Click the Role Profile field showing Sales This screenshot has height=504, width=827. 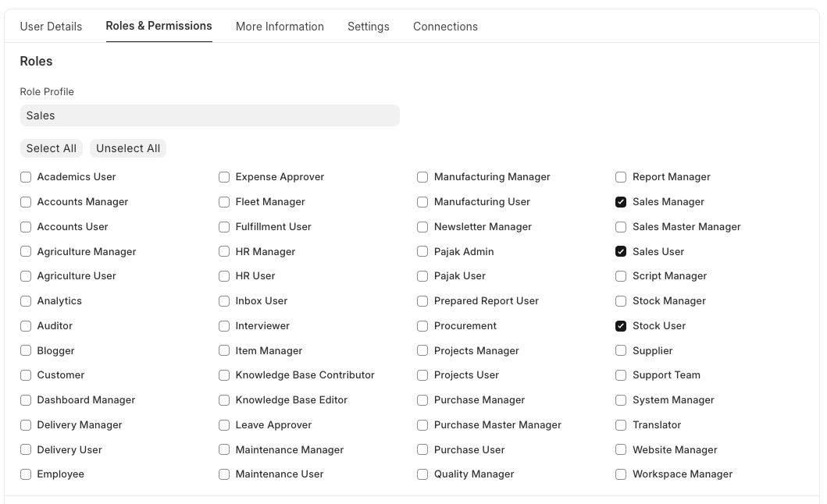click(x=209, y=115)
